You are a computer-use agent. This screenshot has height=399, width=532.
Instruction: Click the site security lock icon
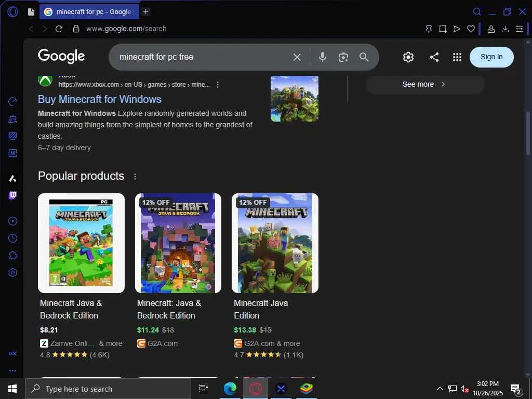click(76, 29)
